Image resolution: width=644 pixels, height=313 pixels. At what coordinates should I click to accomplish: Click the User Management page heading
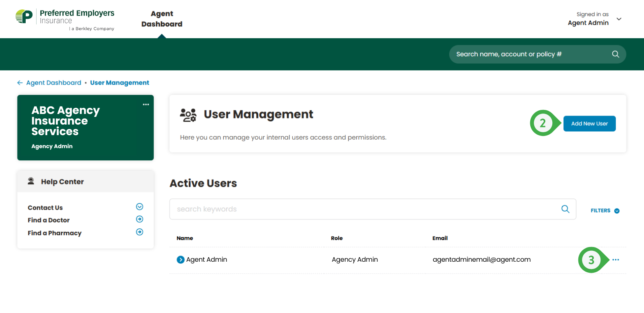pyautogui.click(x=258, y=114)
